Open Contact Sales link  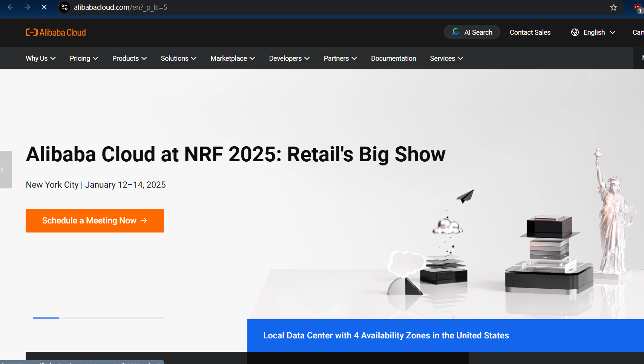point(530,32)
